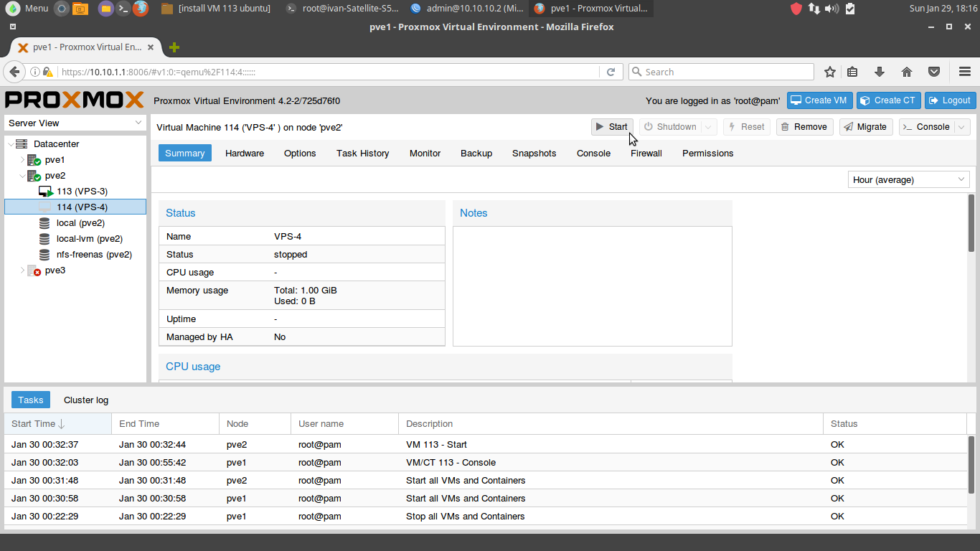Select the 'VM 113 - Start' task row
The height and width of the screenshot is (551, 980).
coord(486,445)
